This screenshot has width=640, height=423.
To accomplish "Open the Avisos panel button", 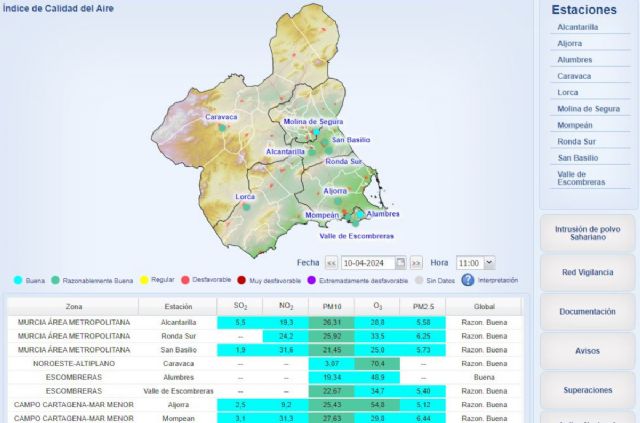I will (x=588, y=351).
